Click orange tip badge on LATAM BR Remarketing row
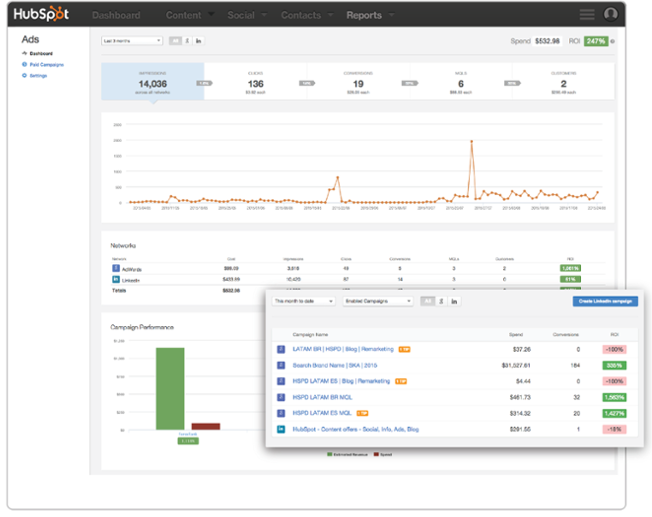 pos(404,349)
